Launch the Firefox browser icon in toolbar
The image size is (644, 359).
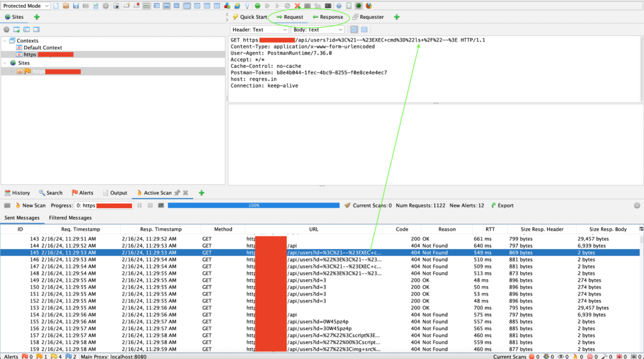click(x=369, y=6)
